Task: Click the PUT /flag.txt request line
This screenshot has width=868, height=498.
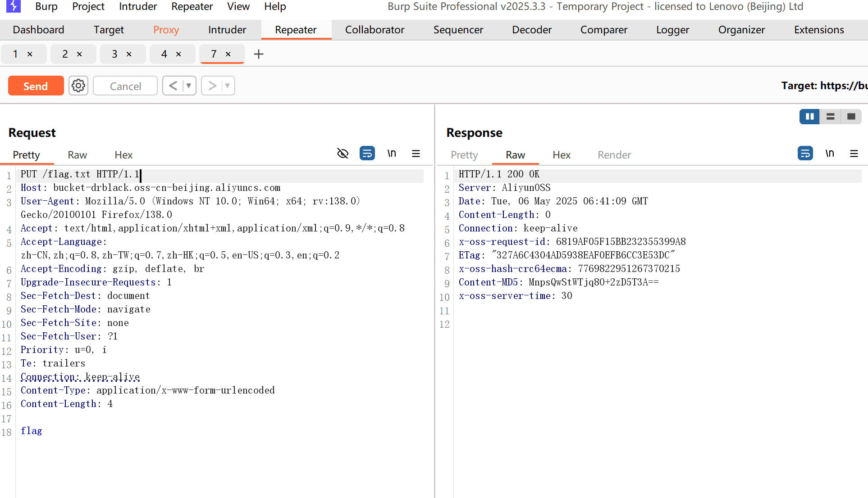Action: tap(80, 174)
